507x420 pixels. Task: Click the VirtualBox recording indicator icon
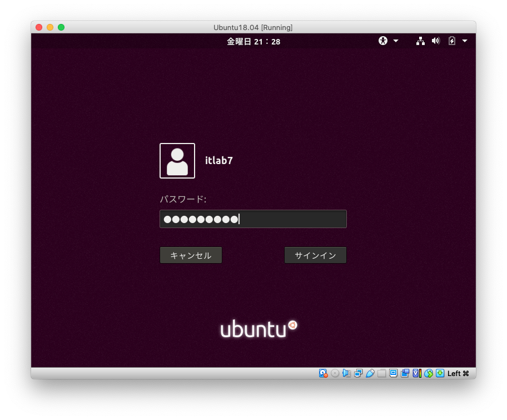click(x=405, y=373)
